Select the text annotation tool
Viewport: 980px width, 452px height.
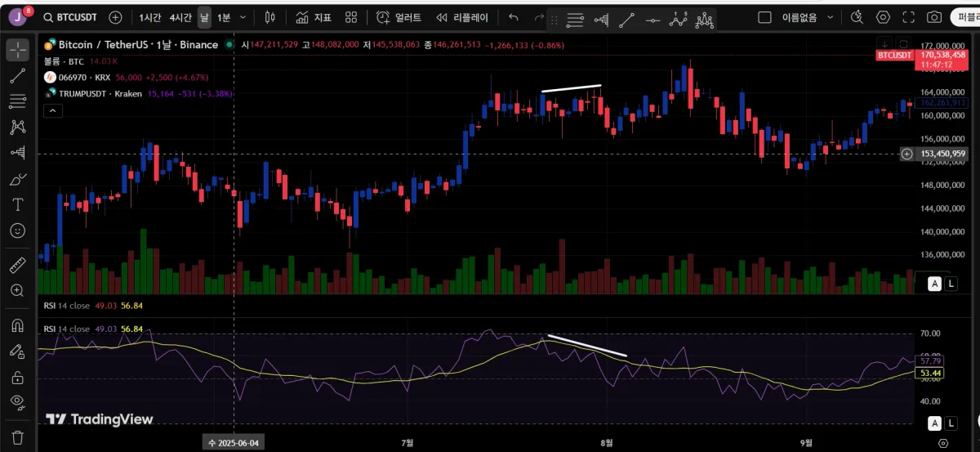(17, 204)
